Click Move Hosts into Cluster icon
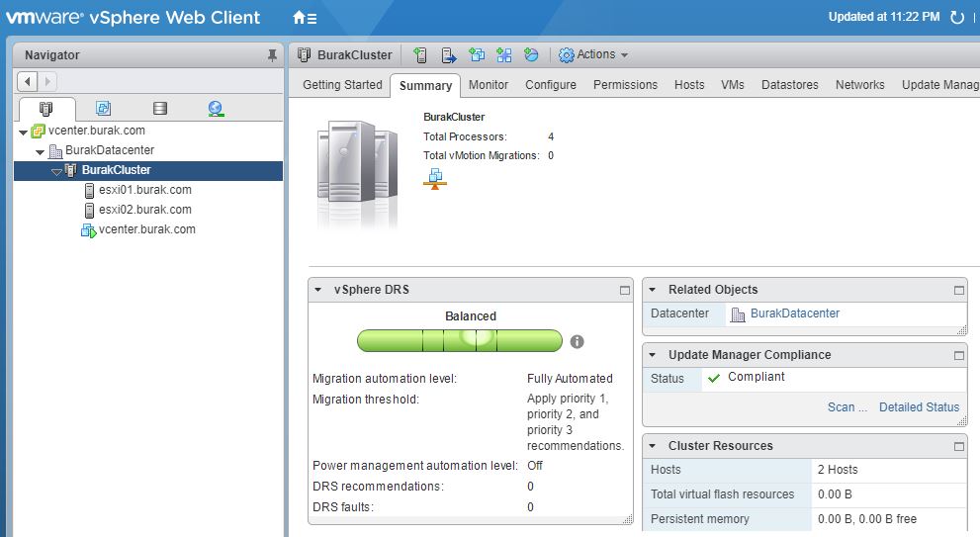 tap(449, 55)
